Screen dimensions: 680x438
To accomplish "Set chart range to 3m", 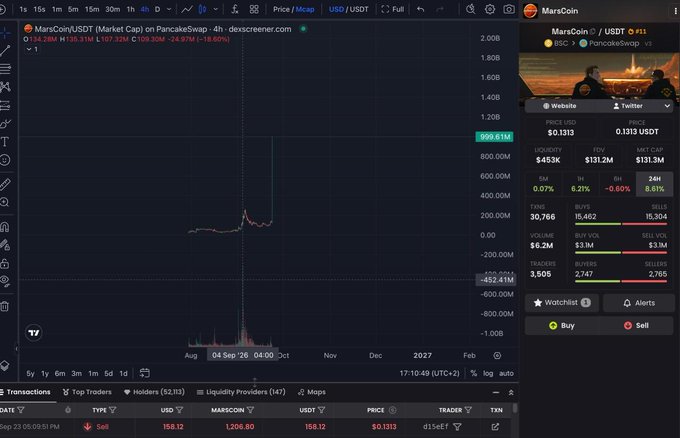I will click(76, 373).
